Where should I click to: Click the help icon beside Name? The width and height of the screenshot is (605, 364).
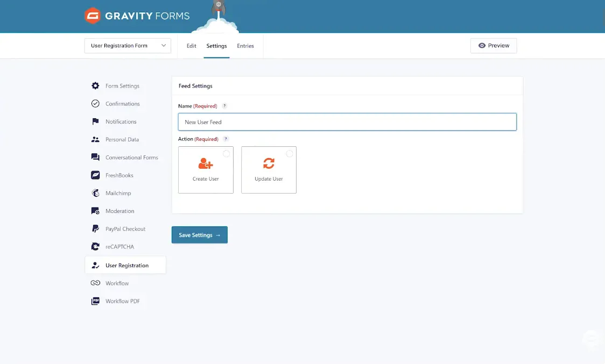pyautogui.click(x=224, y=106)
